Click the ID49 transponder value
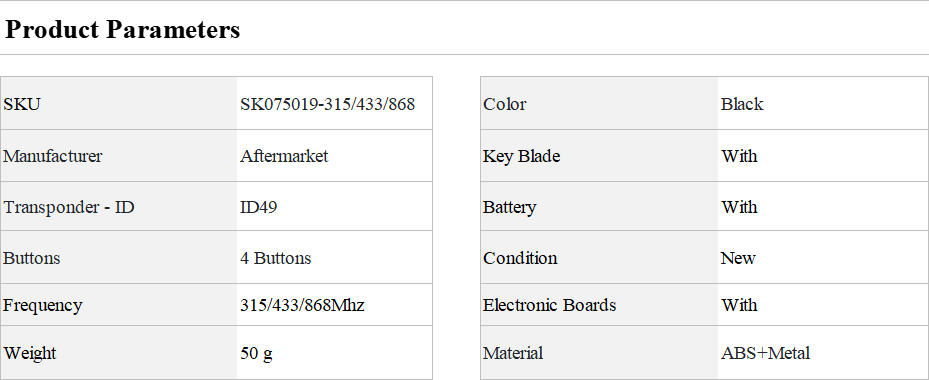The height and width of the screenshot is (380, 929). [x=258, y=207]
